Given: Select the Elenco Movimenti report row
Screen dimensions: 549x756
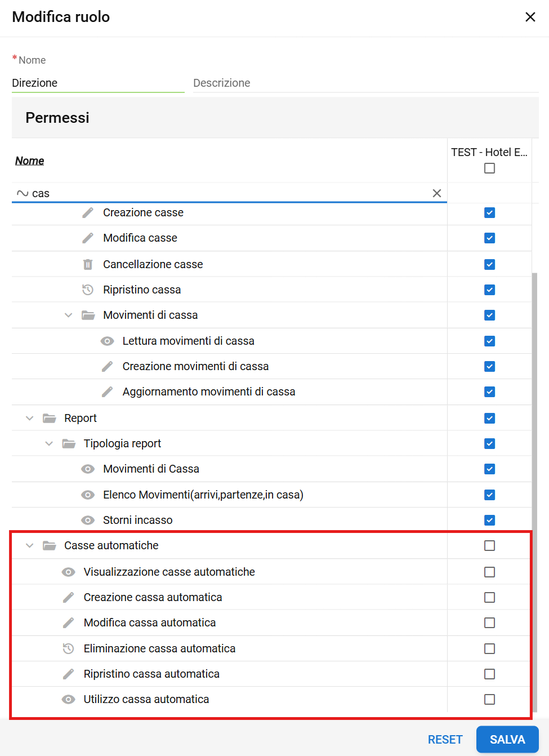Looking at the screenshot, I should pos(203,495).
